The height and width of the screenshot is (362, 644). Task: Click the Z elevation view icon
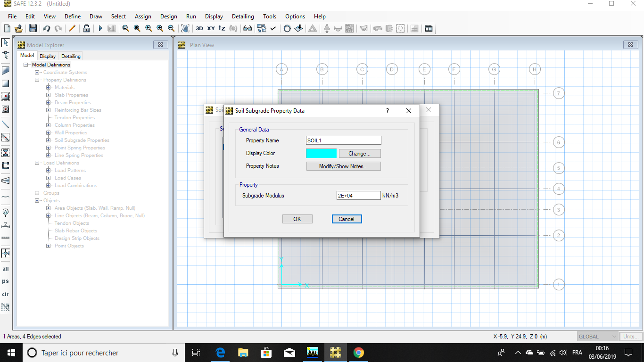point(222,28)
